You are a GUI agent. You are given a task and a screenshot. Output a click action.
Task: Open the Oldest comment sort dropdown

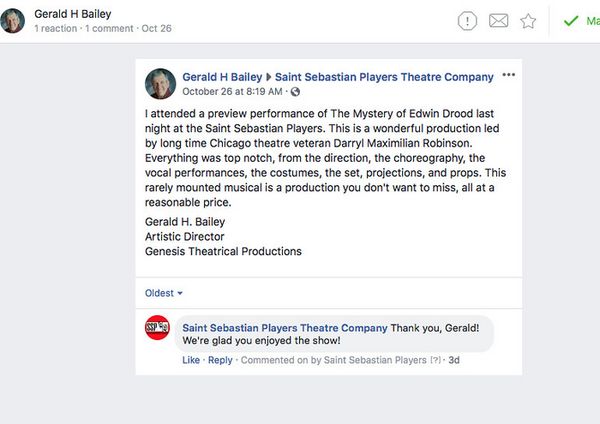[165, 293]
